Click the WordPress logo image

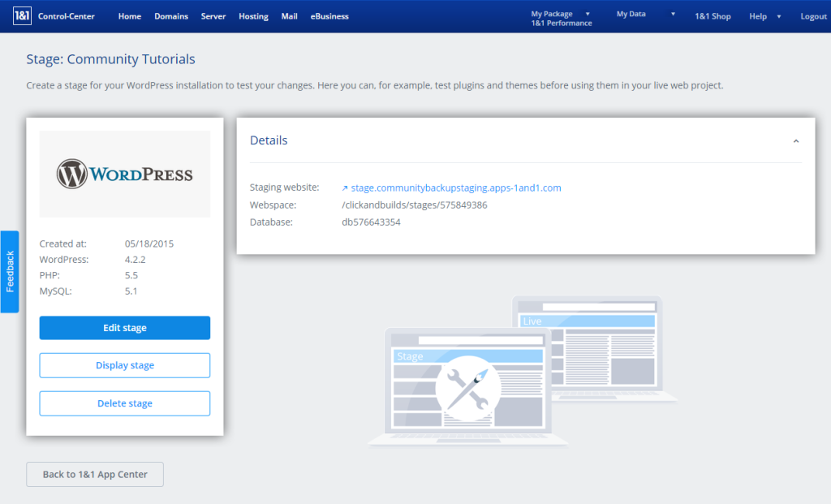coord(124,173)
